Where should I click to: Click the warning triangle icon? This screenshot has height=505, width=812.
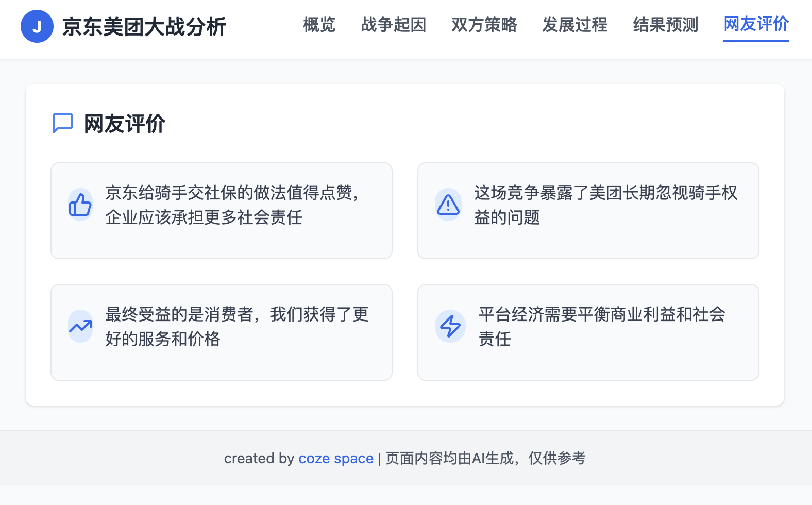tap(448, 205)
